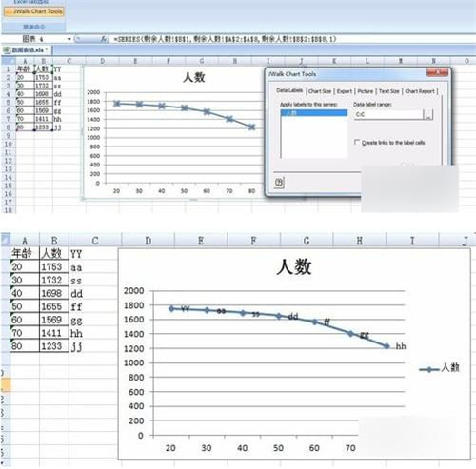Click the cell 1753 in the enlarged sheet
Screen dimensions: 476x469
54,267
